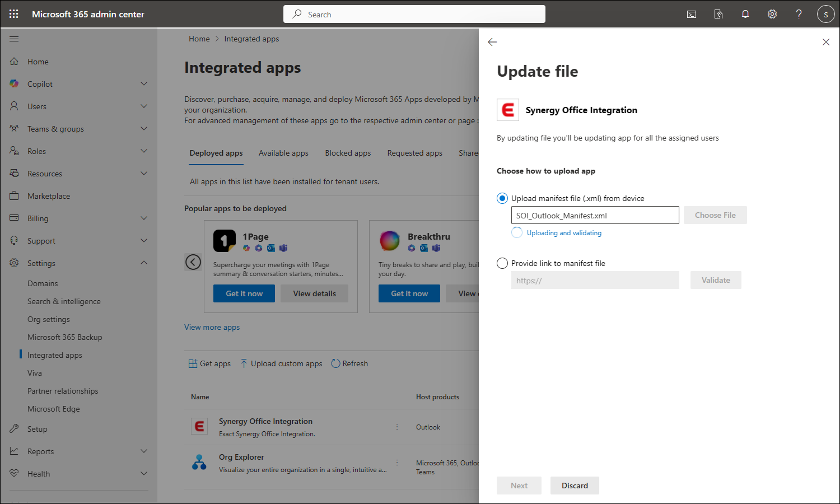Screen dimensions: 840x504
Task: Open Cloud Shell icon in header
Action: (x=692, y=14)
